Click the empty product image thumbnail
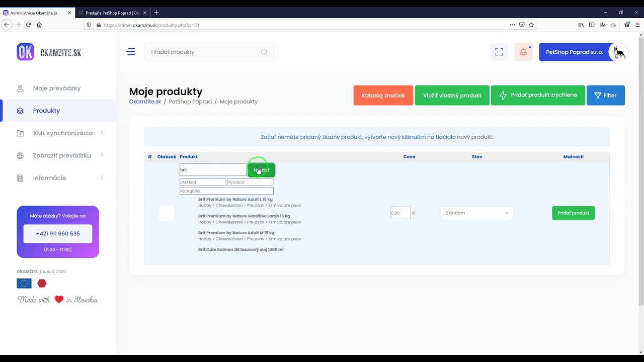Viewport: 644px width, 362px height. point(167,213)
